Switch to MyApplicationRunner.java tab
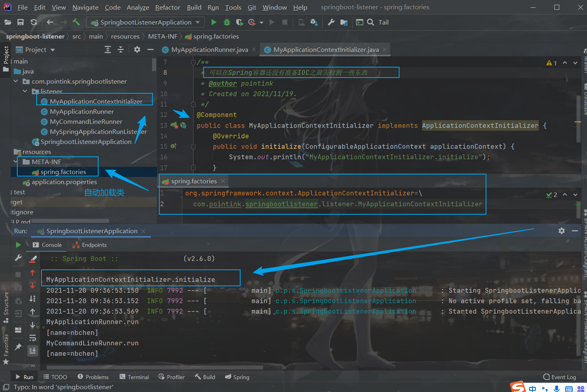The width and height of the screenshot is (587, 392). point(209,49)
